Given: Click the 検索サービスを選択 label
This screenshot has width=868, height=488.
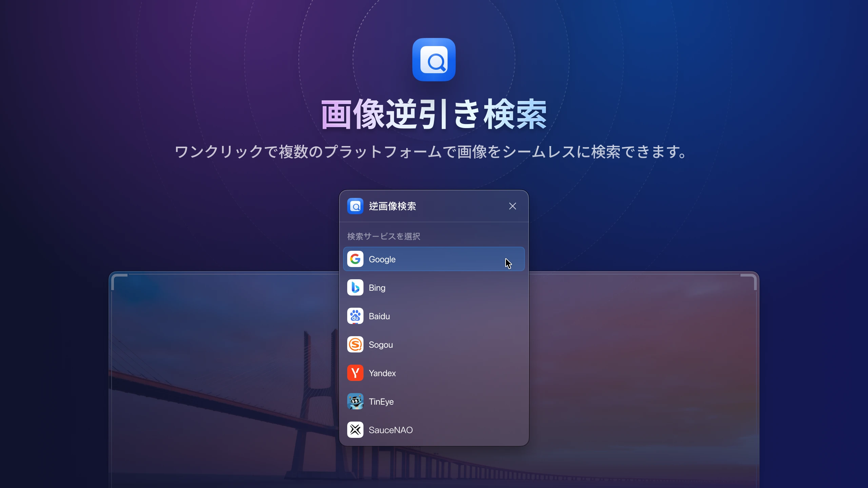Looking at the screenshot, I should 383,236.
